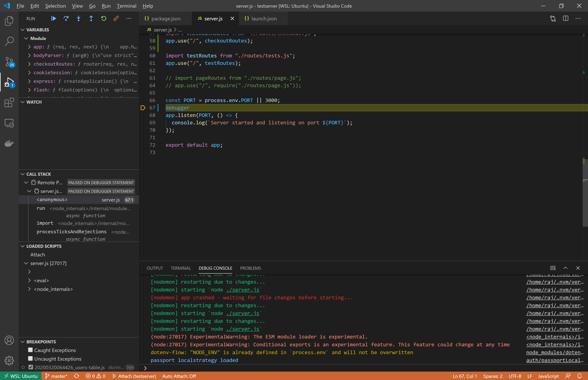588x380 pixels.
Task: Click the Continue debug button
Action: point(54,18)
